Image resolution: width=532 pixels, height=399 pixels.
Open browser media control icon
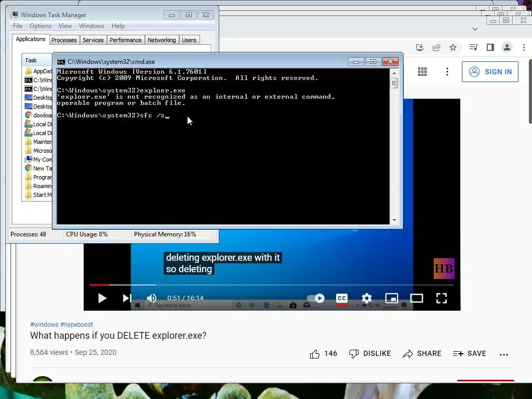click(474, 47)
